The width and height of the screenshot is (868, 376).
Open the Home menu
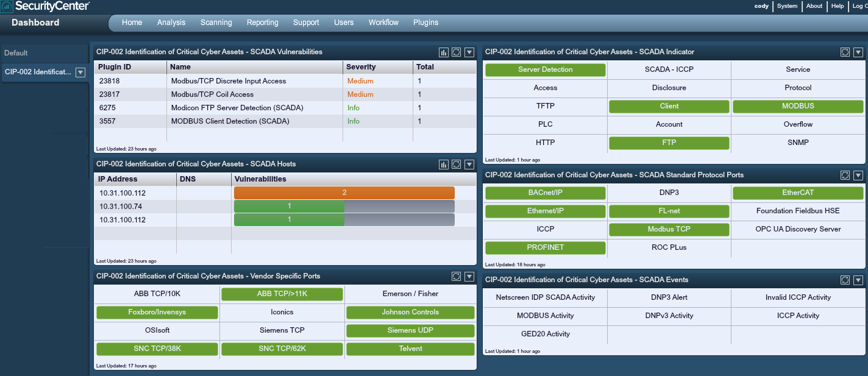[132, 23]
